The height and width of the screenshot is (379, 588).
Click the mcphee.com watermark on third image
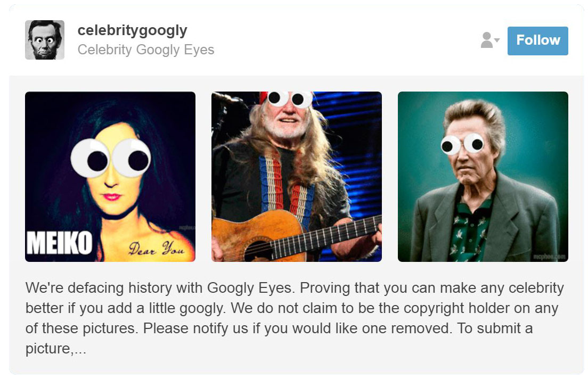(x=549, y=257)
